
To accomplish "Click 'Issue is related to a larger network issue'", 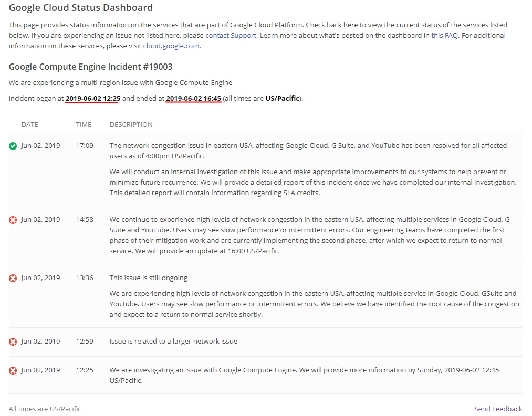I will pos(173,341).
